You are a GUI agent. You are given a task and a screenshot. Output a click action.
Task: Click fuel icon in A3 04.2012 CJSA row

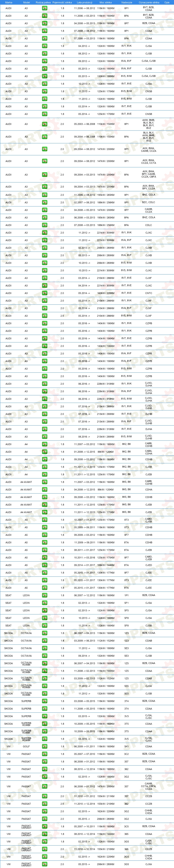[x=45, y=46]
